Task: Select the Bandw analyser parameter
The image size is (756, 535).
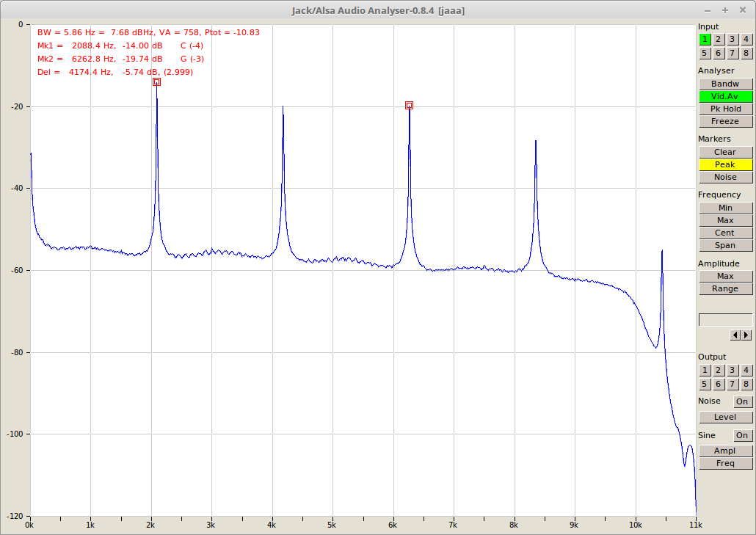Action: tap(725, 84)
